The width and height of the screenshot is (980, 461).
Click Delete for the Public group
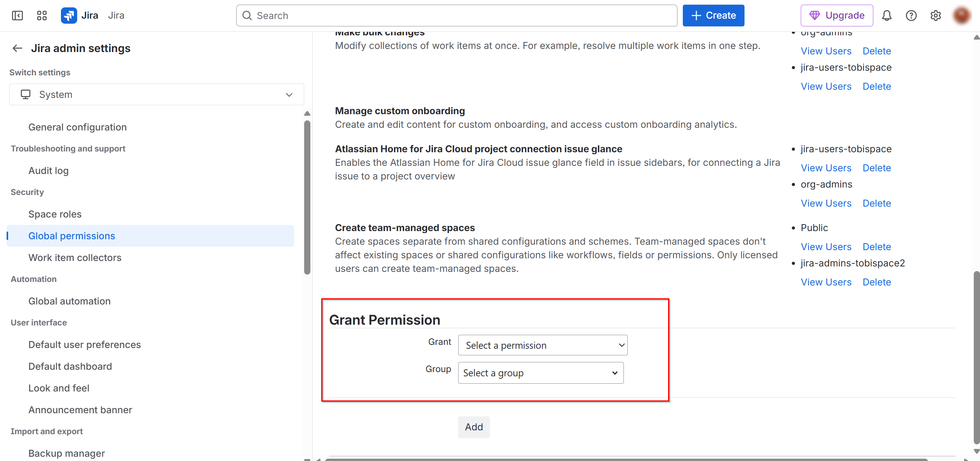(x=876, y=247)
